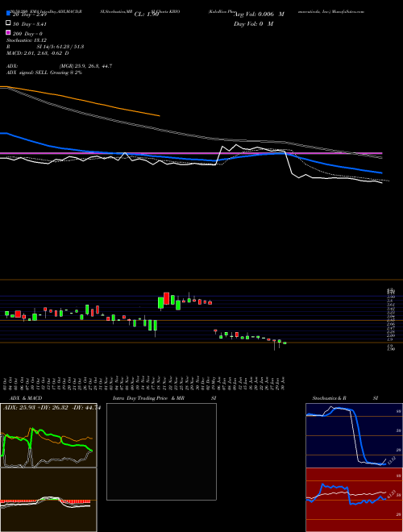Select the '50 Day = 3.41' label

(30, 24)
